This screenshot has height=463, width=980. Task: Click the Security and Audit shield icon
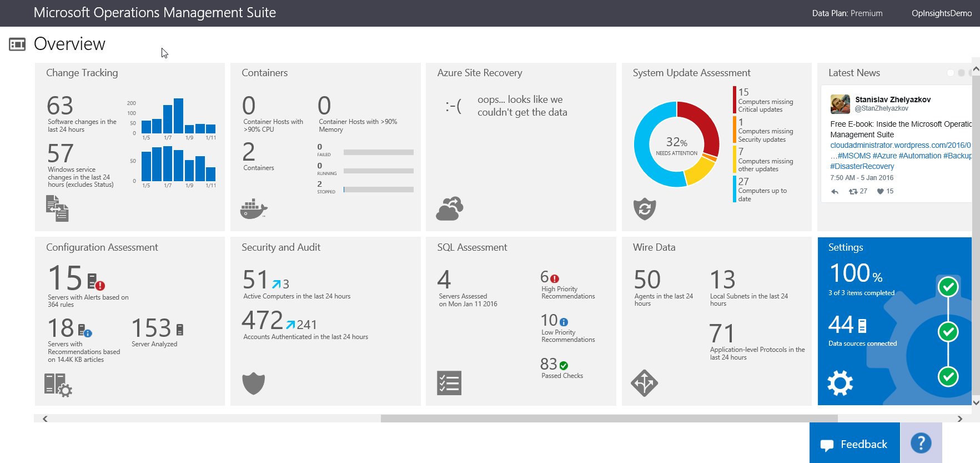253,384
